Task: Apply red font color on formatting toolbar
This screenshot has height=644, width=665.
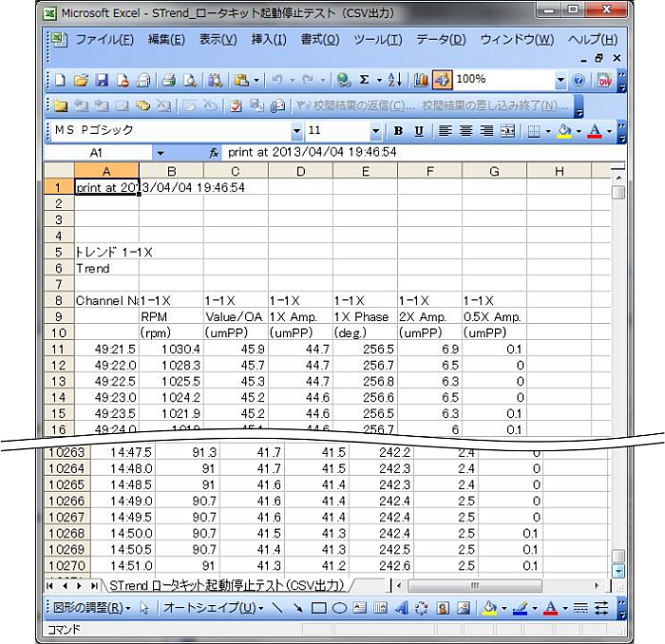Action: (595, 131)
